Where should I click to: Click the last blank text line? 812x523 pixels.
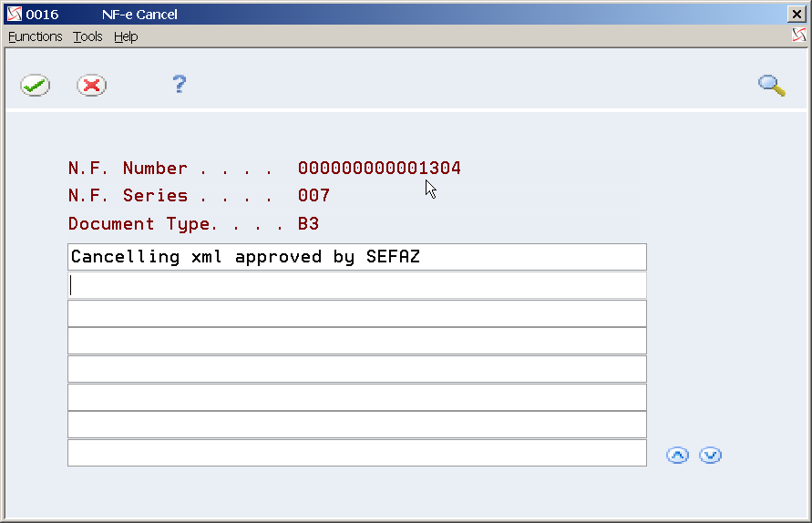357,453
